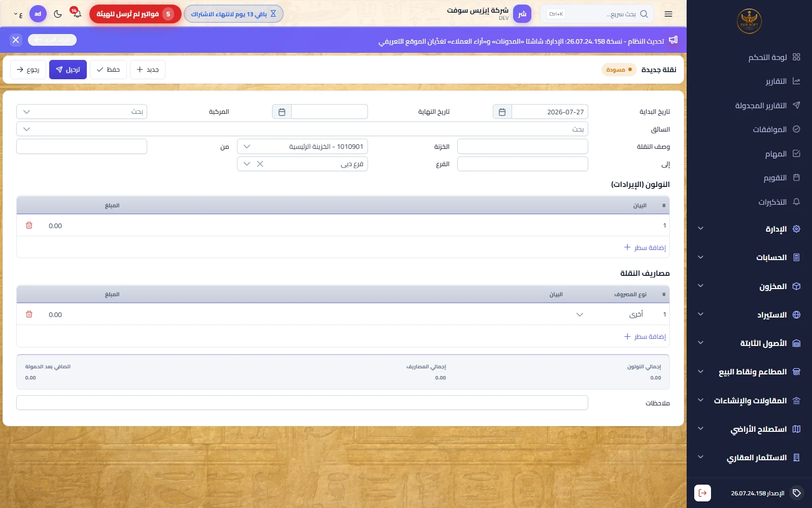
Task: Expand الأصول الثابتة fixed assets chevron
Action: coord(700,343)
